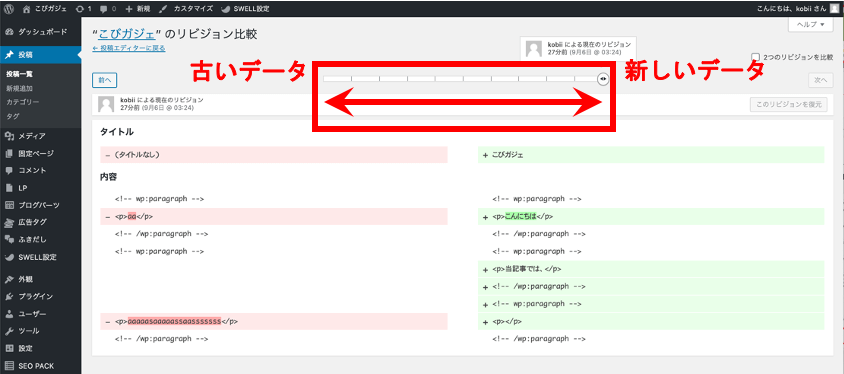The width and height of the screenshot is (844, 374).
Task: Click the added こんにちは paragraph line
Action: coord(651,216)
